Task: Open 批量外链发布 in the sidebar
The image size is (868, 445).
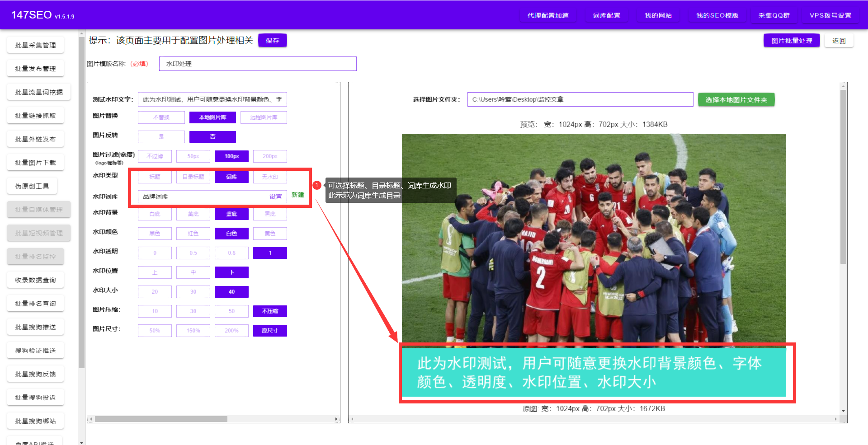Action: 35,139
